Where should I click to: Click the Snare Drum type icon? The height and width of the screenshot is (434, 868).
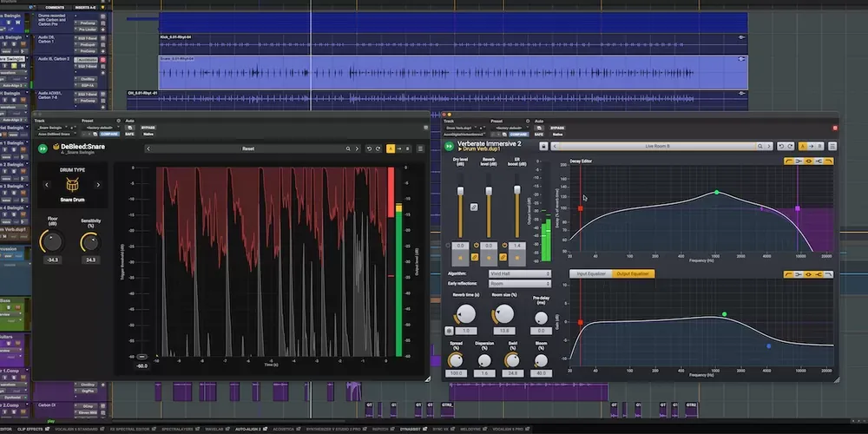coord(72,184)
